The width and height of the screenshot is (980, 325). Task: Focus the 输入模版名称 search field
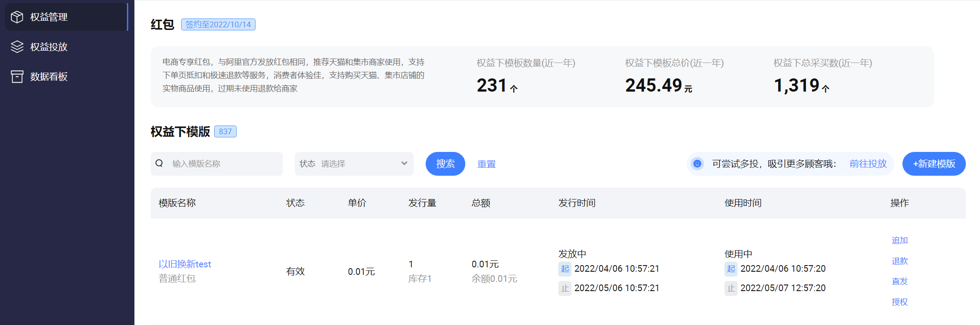(x=217, y=164)
